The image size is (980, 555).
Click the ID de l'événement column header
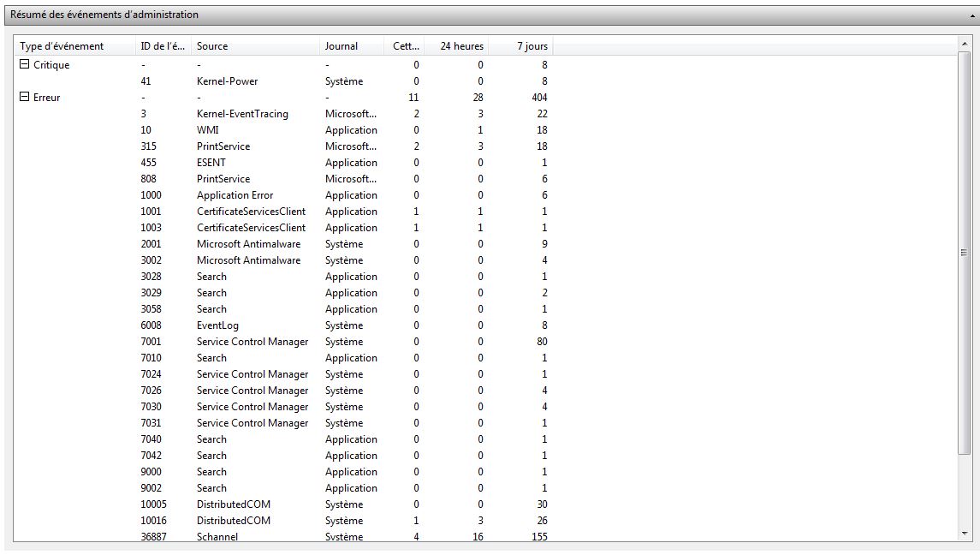pyautogui.click(x=161, y=46)
